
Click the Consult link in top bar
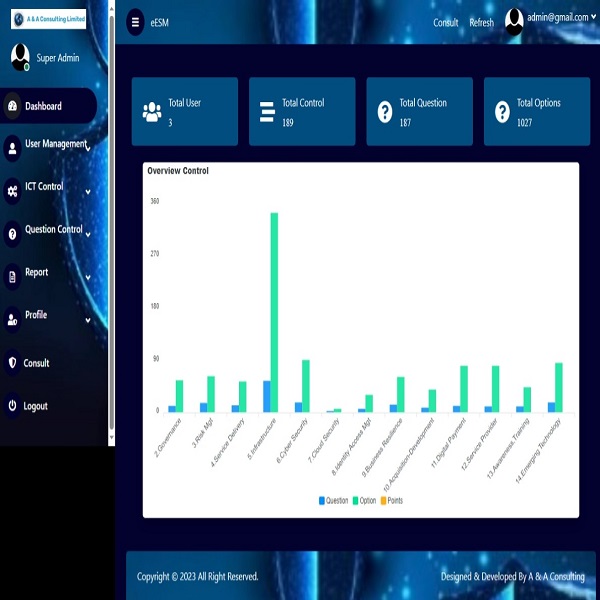[x=446, y=22]
